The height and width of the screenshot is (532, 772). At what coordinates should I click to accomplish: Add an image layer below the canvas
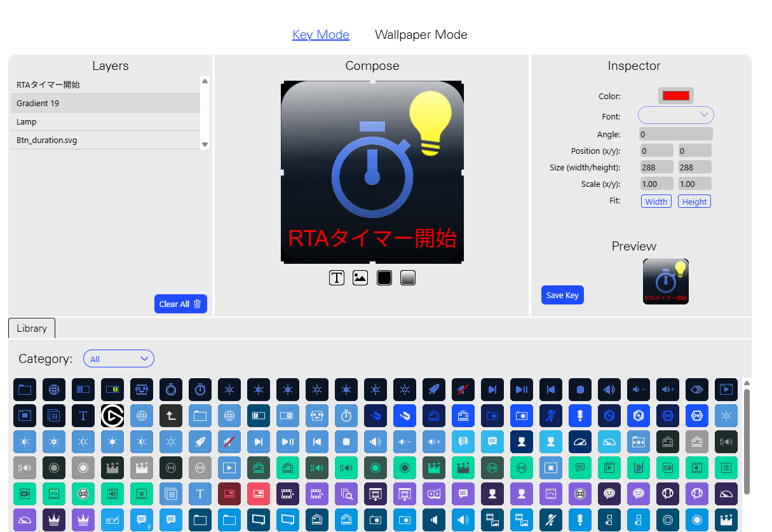360,278
